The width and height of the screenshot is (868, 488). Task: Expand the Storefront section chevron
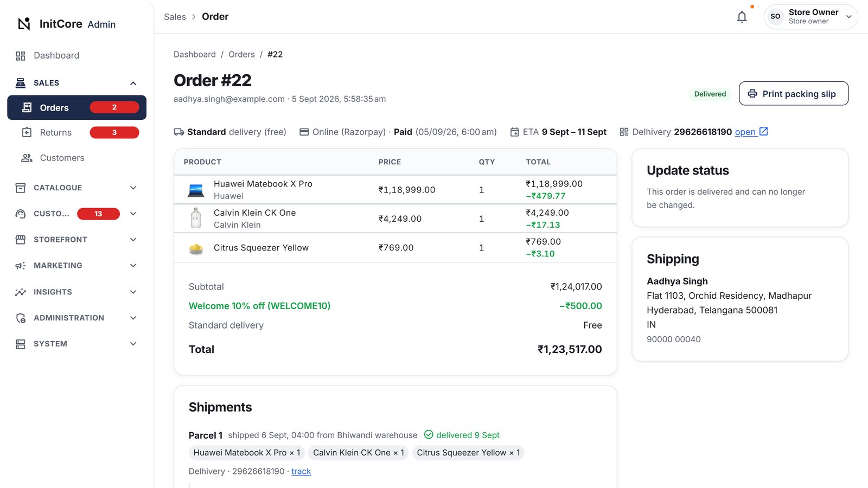pos(133,240)
